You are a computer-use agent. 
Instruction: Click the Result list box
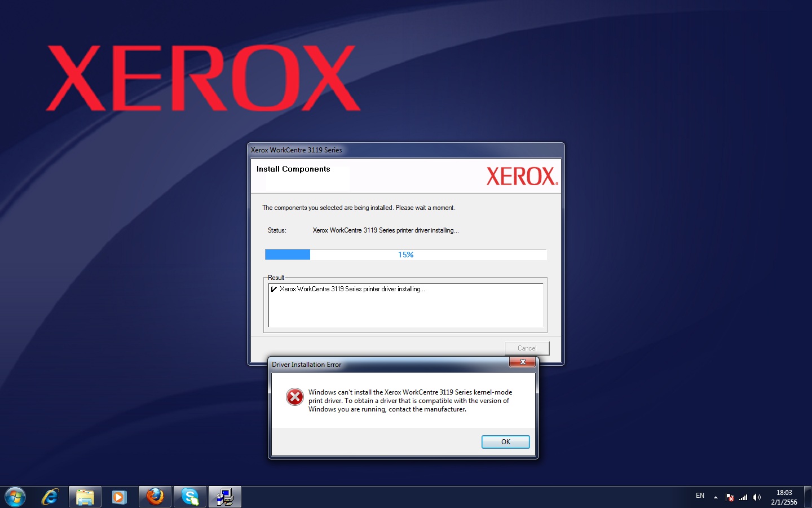click(x=405, y=305)
